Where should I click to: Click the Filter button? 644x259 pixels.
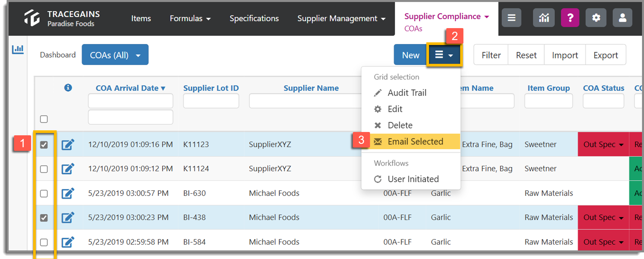pos(491,55)
